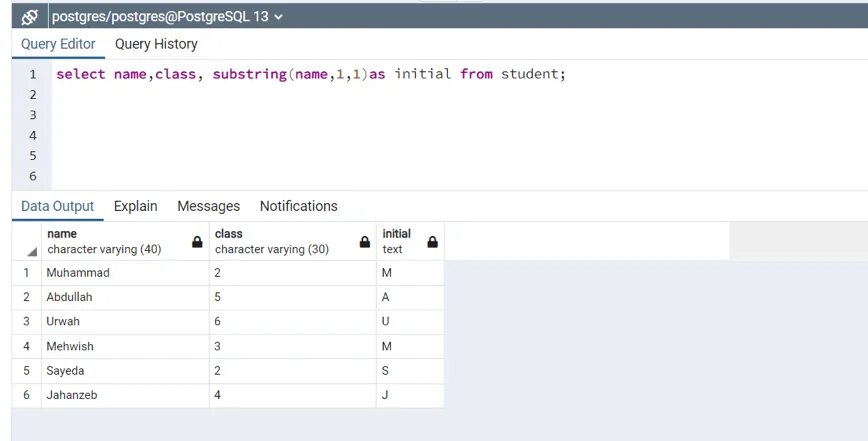This screenshot has height=441, width=868.
Task: Switch to the Query History tab
Action: 156,44
